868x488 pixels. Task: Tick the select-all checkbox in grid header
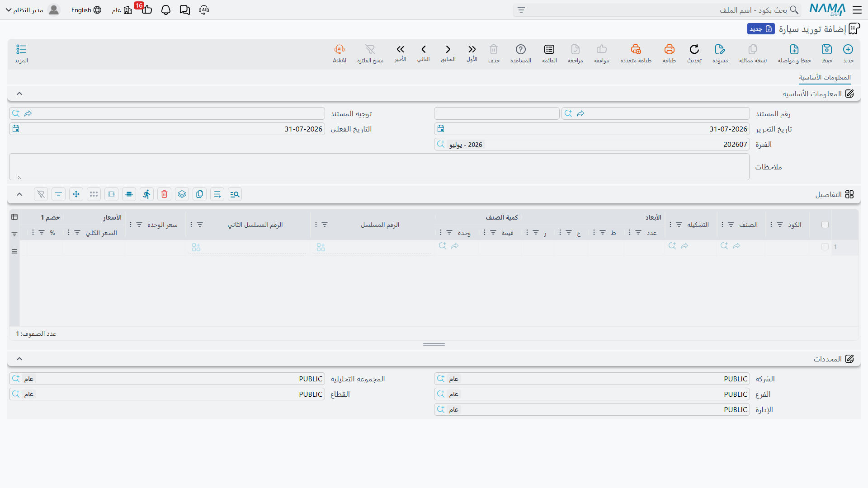825,225
